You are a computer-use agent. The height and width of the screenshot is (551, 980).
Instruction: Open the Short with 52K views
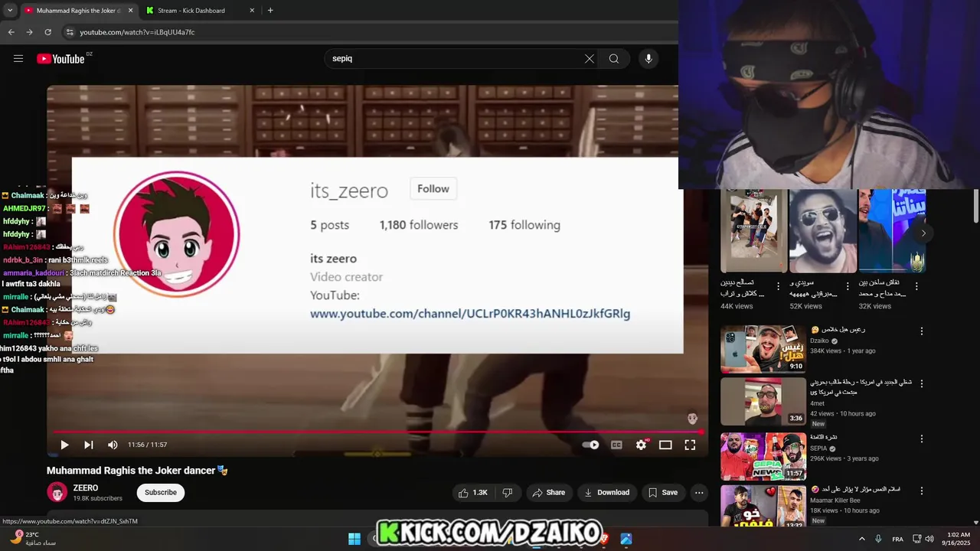pyautogui.click(x=823, y=231)
